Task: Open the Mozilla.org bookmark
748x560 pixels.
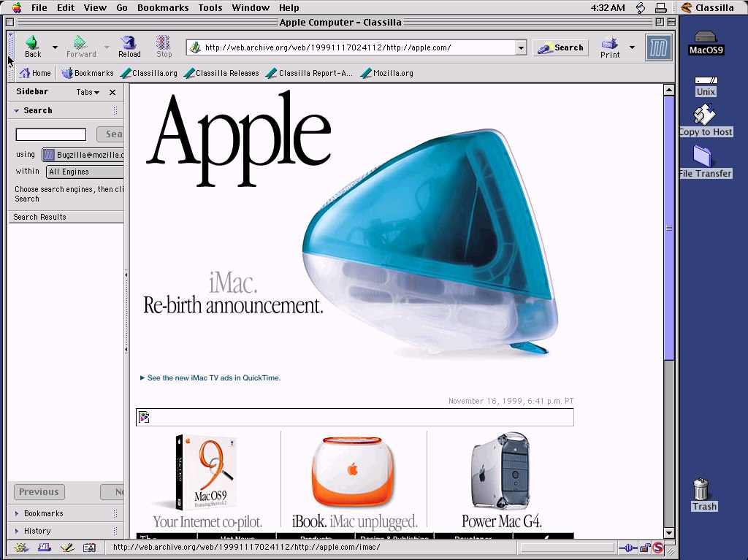Action: tap(387, 73)
